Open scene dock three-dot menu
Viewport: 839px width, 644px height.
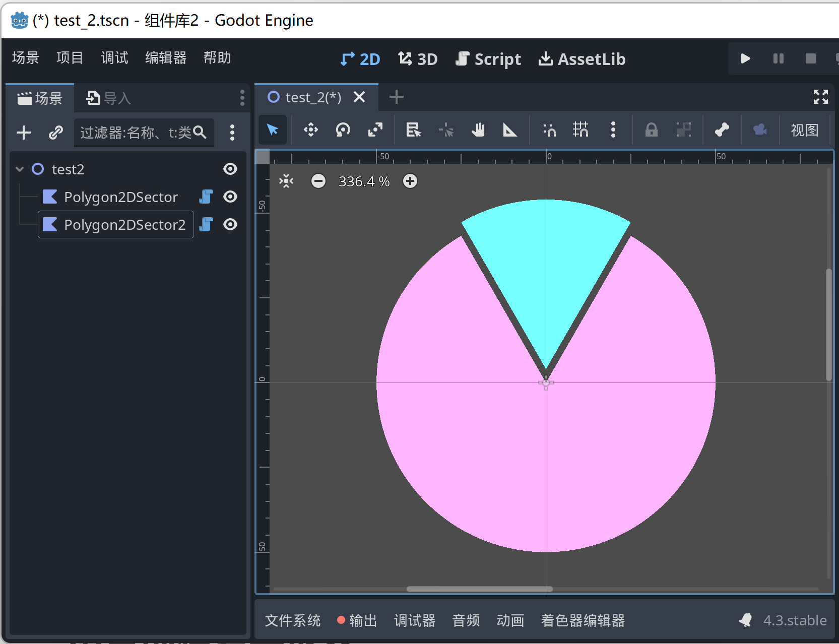point(242,98)
